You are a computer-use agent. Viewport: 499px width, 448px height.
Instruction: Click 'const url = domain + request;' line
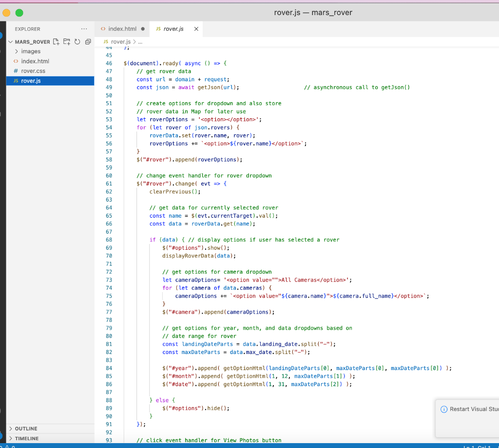coord(183,79)
